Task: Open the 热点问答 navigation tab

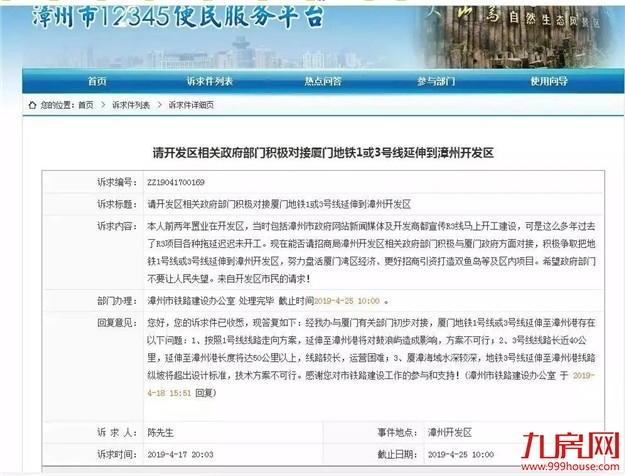Action: [x=323, y=81]
